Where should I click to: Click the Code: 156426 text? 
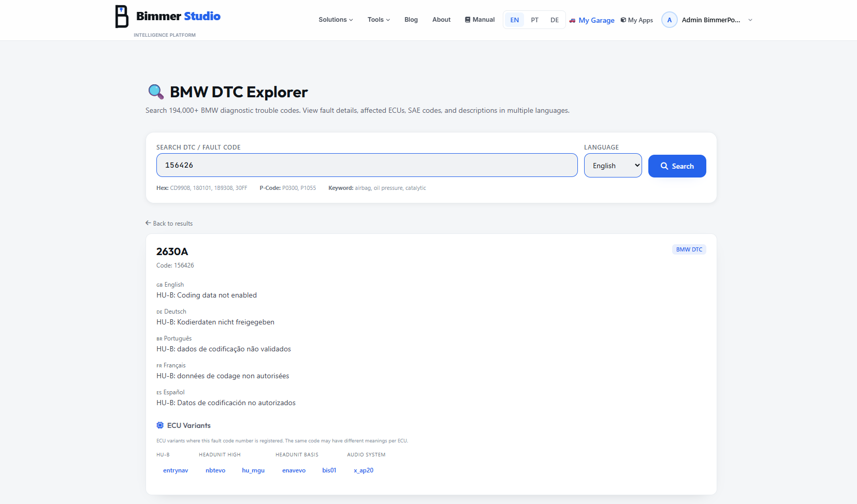175,265
